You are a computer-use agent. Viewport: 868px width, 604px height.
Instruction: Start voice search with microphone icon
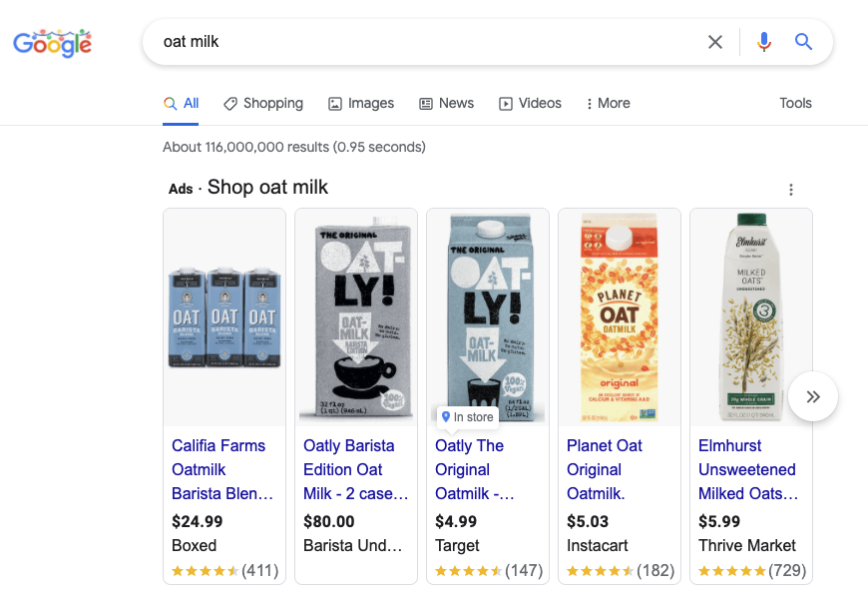764,42
